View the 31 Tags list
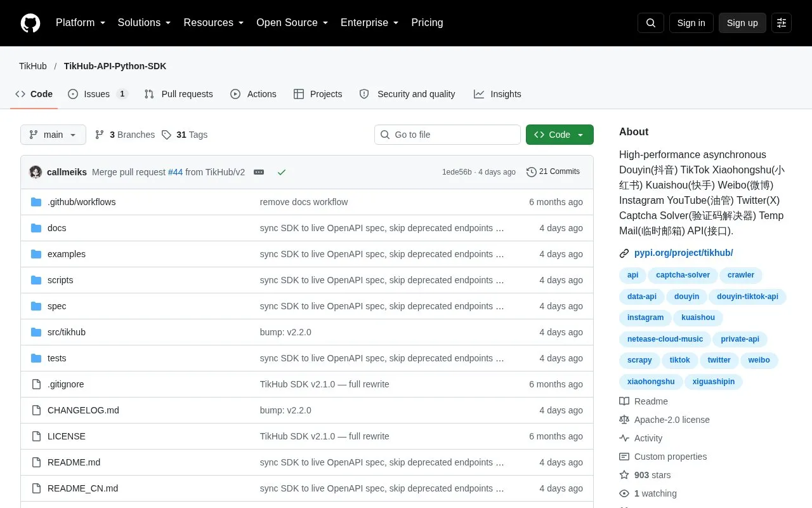The height and width of the screenshot is (508, 812). tap(185, 135)
